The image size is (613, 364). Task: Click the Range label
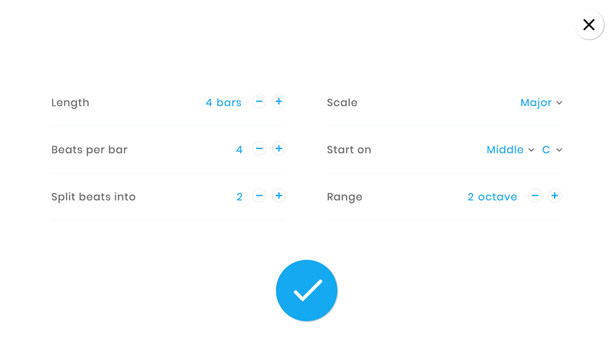pyautogui.click(x=345, y=197)
